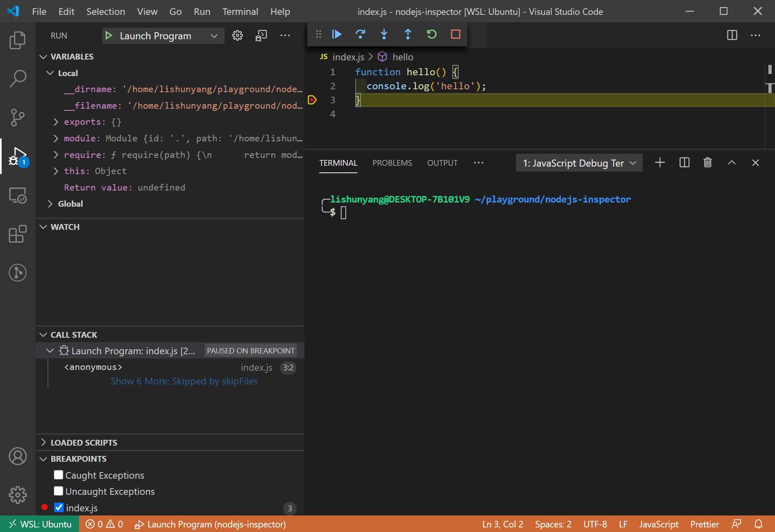
Task: Click Launch Program (nodejs-inspector) status item
Action: pos(210,524)
